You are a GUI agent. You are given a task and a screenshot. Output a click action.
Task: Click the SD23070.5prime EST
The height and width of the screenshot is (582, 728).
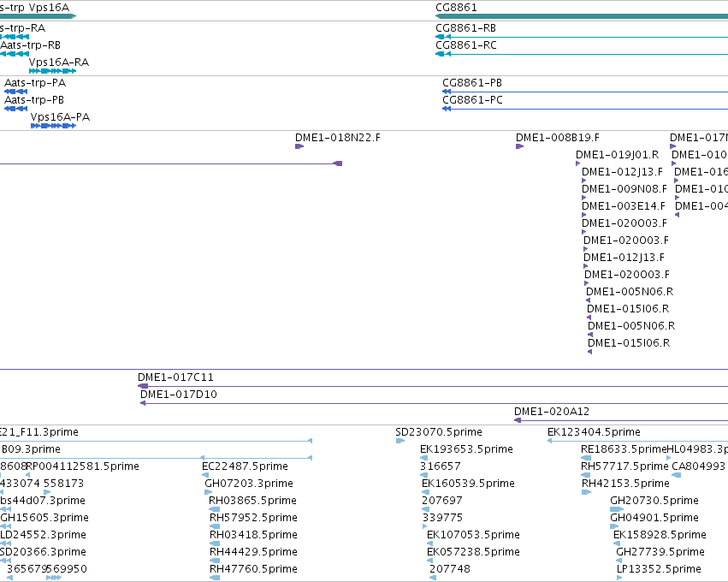(400, 441)
